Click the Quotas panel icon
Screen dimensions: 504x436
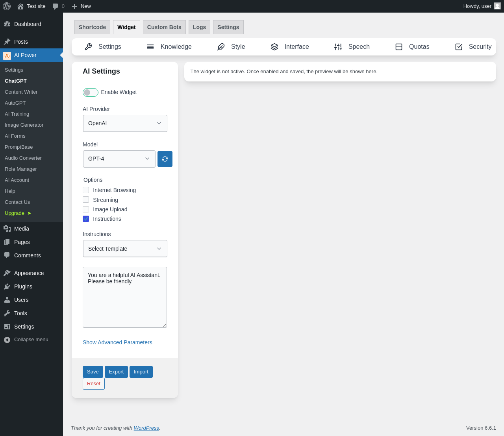pos(399,47)
